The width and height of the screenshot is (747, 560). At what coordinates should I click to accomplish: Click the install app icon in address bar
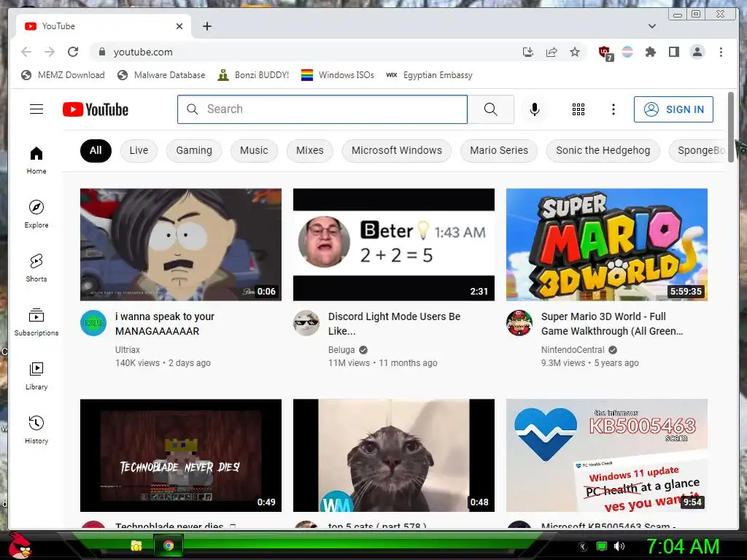pyautogui.click(x=528, y=52)
